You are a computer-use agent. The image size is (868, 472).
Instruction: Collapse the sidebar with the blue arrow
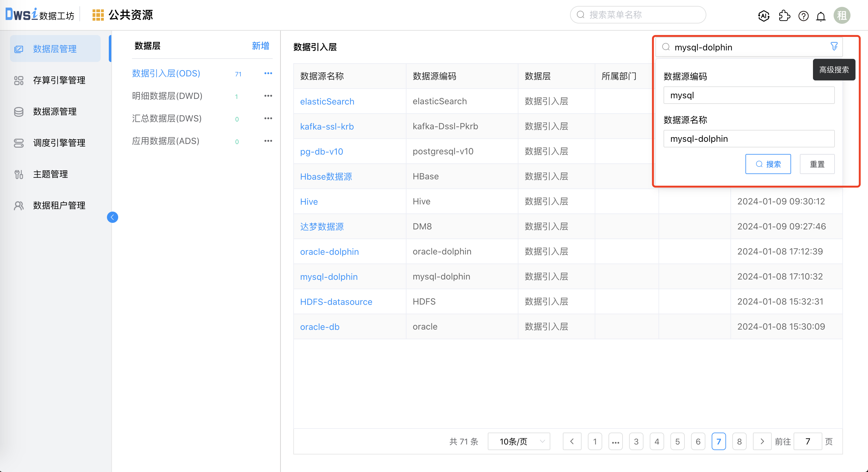[x=112, y=217]
